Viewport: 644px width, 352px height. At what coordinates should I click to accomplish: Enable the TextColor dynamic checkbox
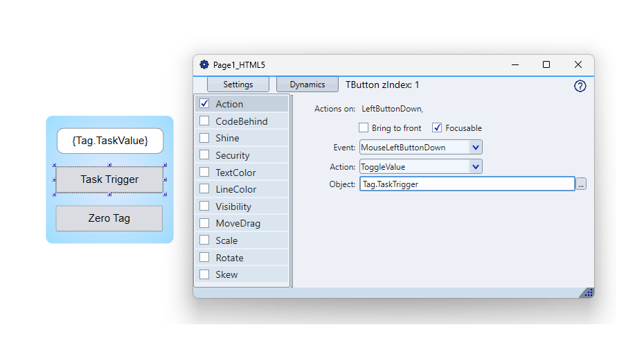coord(204,173)
